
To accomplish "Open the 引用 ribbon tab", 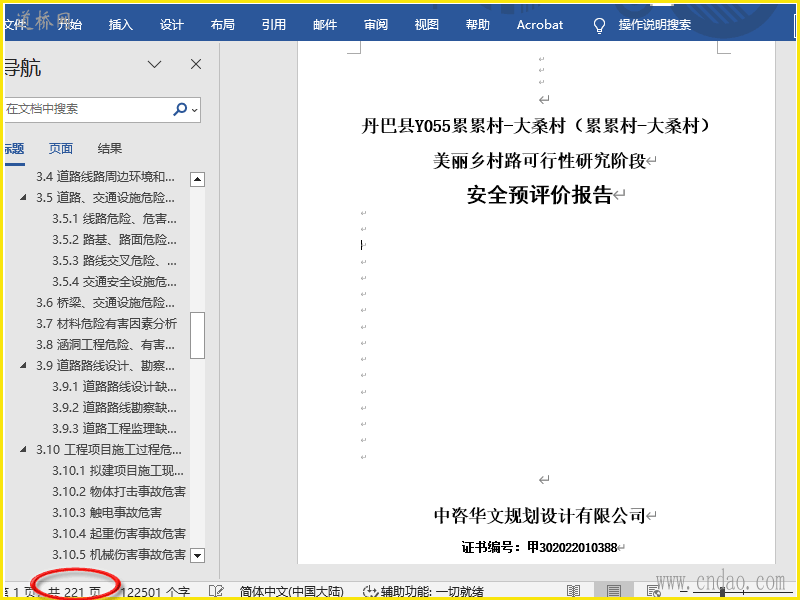I will [x=273, y=24].
